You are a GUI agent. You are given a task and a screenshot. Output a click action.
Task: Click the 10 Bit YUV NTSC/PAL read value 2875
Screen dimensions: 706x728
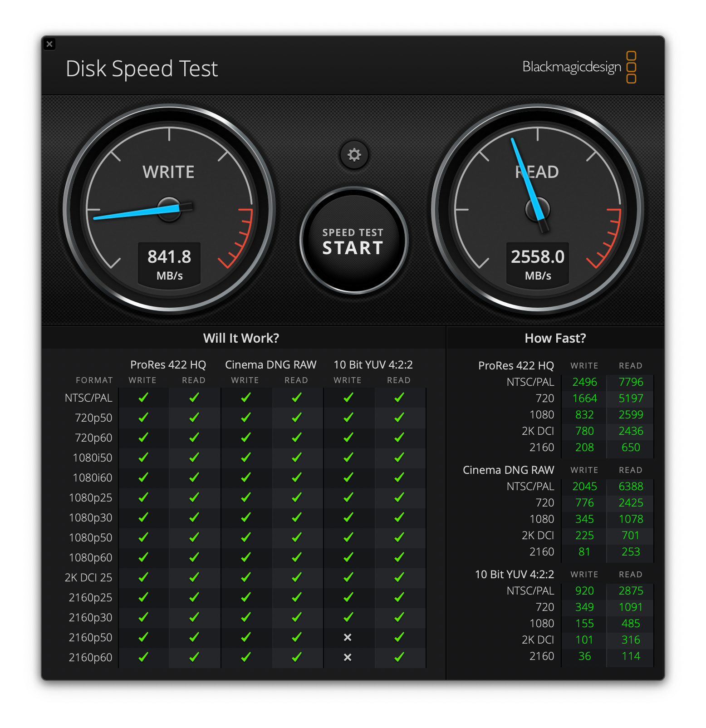pyautogui.click(x=631, y=591)
